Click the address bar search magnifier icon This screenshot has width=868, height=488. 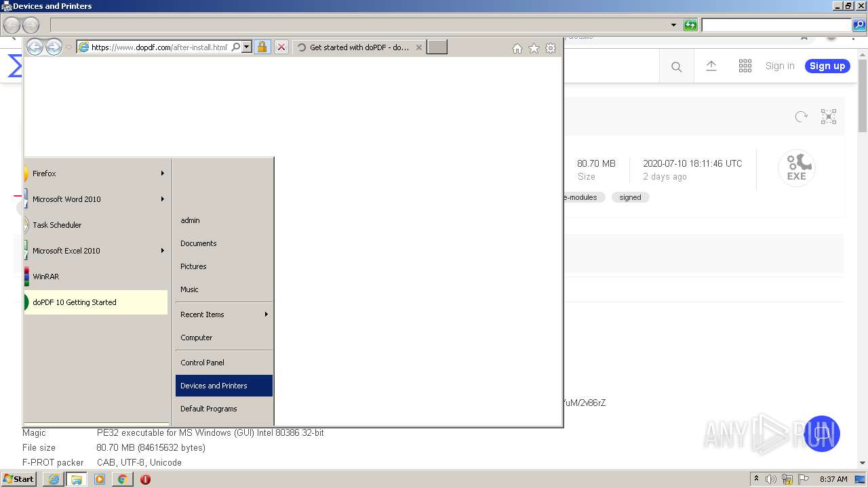pos(235,47)
